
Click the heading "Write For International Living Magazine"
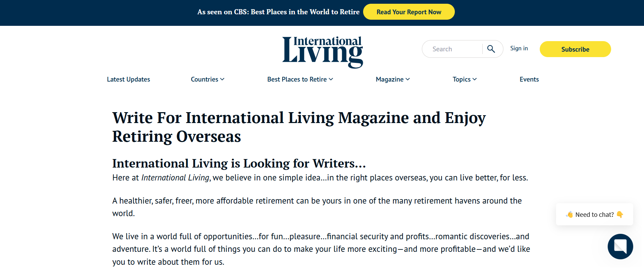299,127
